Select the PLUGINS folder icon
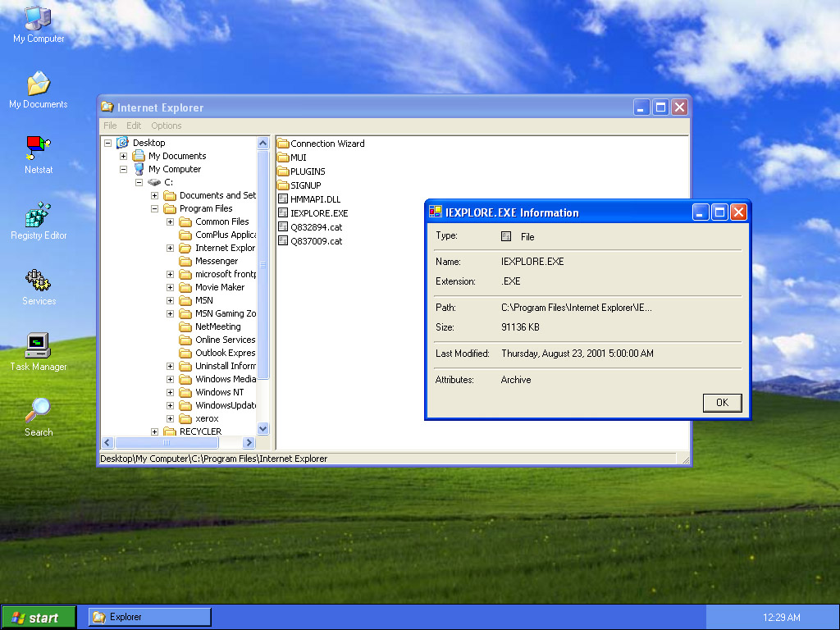840x630 pixels. tap(283, 171)
